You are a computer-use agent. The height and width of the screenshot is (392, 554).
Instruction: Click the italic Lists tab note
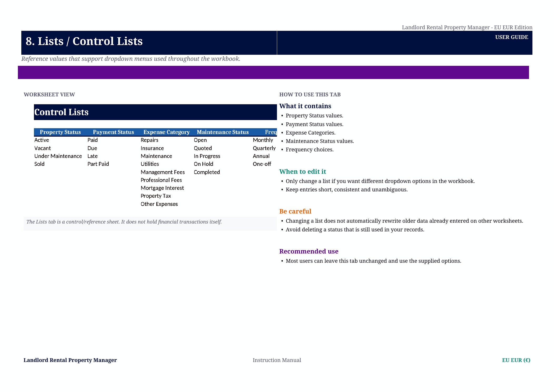tap(124, 222)
